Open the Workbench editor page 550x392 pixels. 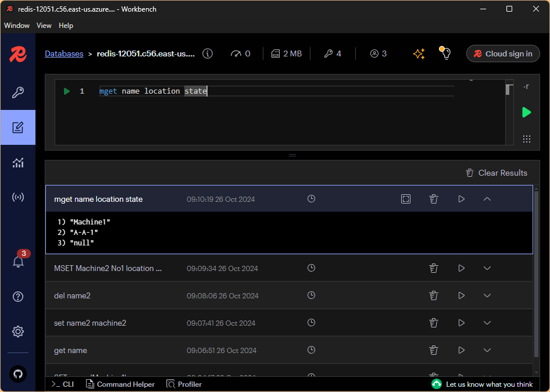[18, 127]
